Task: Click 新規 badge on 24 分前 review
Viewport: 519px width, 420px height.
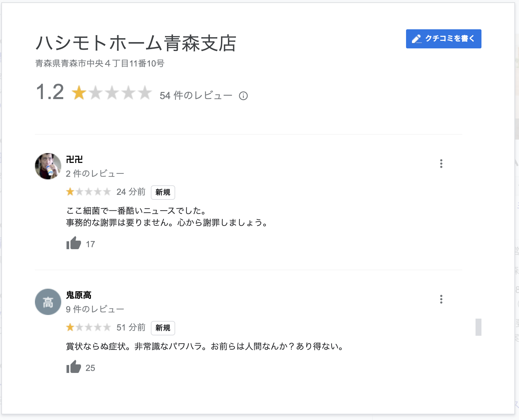Action: (x=163, y=192)
